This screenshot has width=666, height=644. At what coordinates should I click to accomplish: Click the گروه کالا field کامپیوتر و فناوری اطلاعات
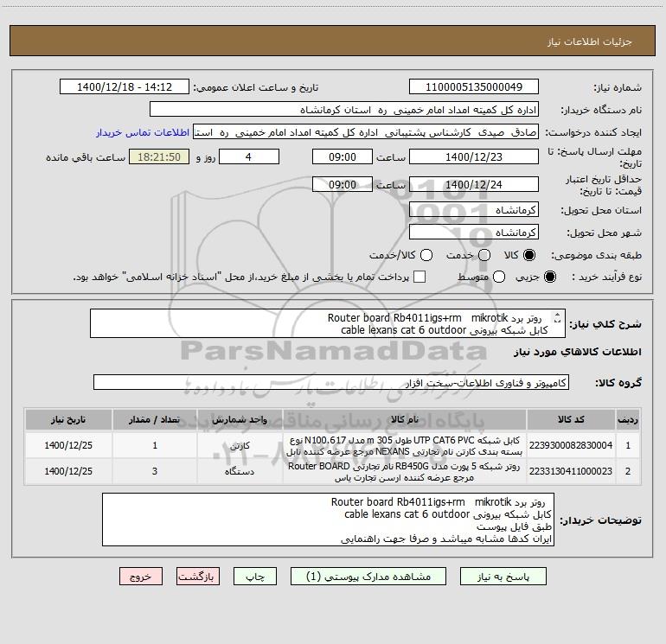pos(331,382)
